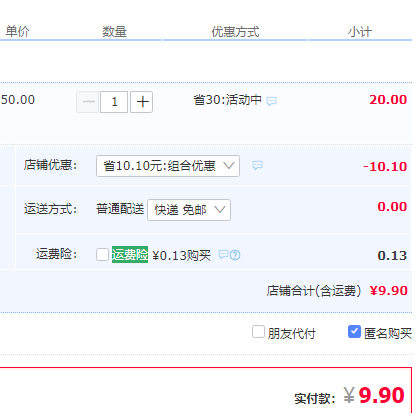Click the 单价 column header
This screenshot has height=413, width=420.
[17, 31]
